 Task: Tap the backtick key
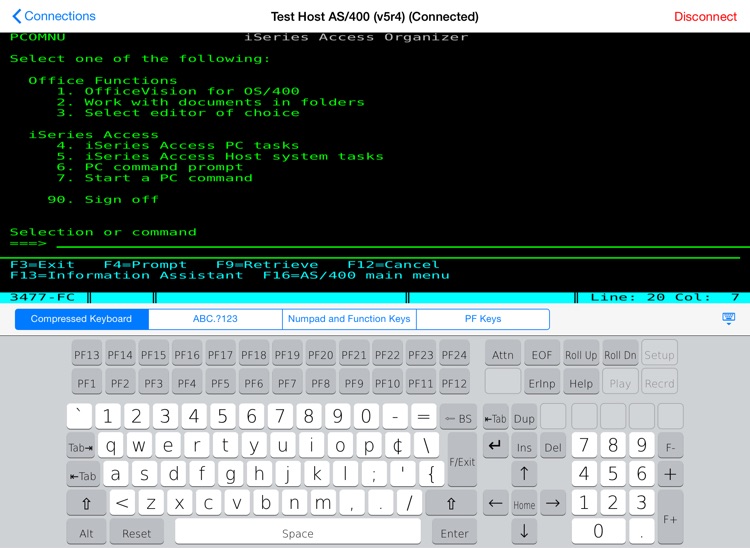[x=79, y=416]
